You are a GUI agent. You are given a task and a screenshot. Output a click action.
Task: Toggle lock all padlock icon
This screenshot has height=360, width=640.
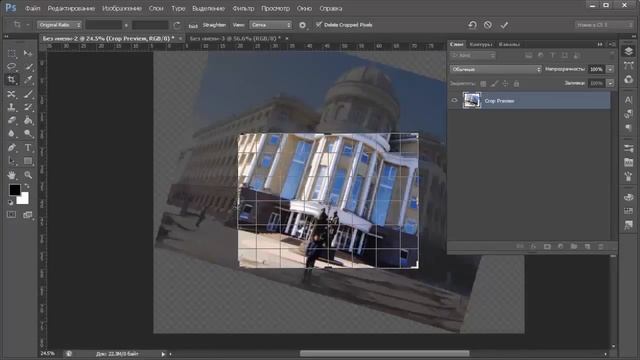point(516,83)
